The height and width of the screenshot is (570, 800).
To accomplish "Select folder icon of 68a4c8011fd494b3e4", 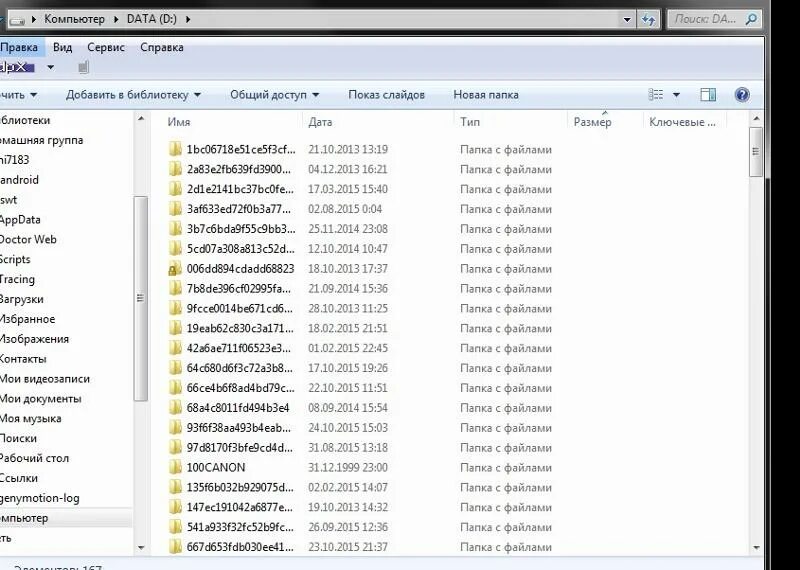I will (175, 408).
